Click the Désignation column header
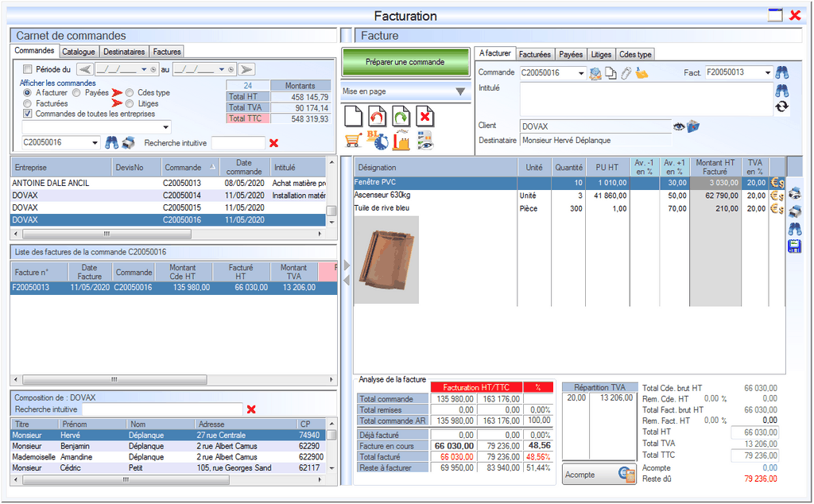The height and width of the screenshot is (504, 814). point(436,167)
